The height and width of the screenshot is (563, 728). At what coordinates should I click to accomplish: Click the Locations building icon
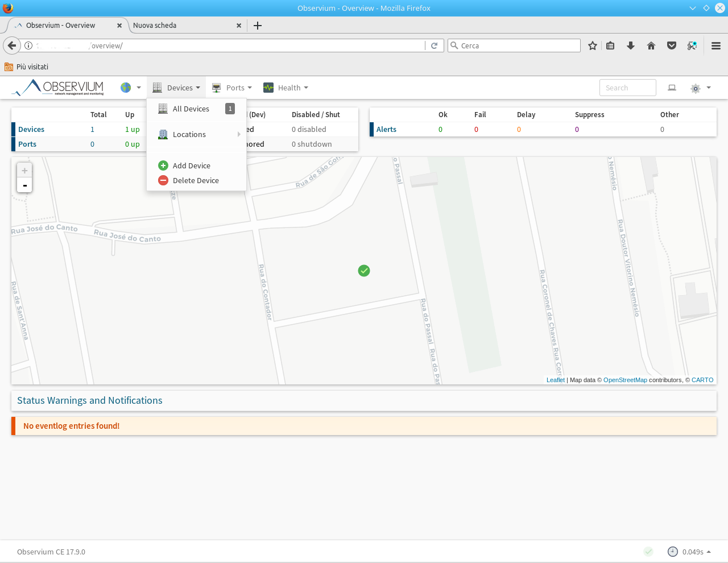163,134
